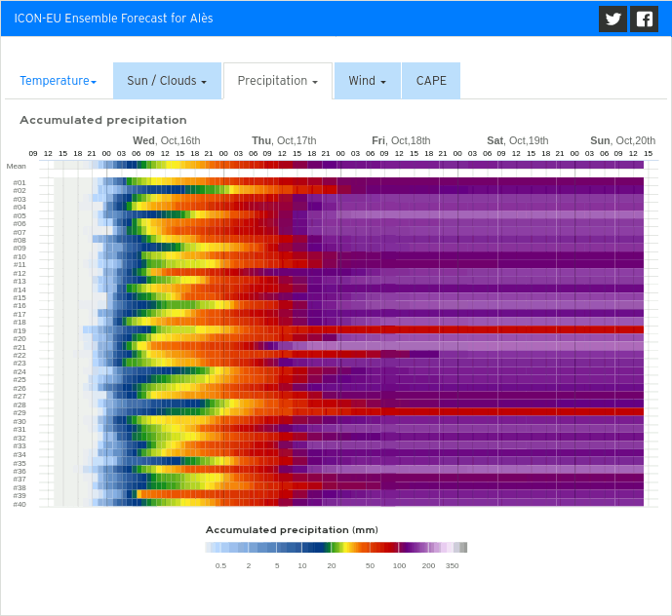Click row #29 red band under Sunday

tap(609, 411)
